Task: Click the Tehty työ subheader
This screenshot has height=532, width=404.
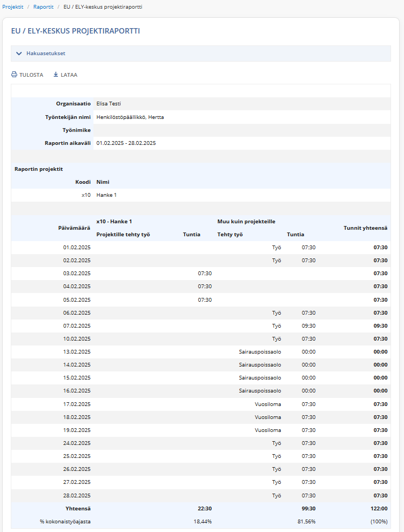Action: (x=230, y=235)
